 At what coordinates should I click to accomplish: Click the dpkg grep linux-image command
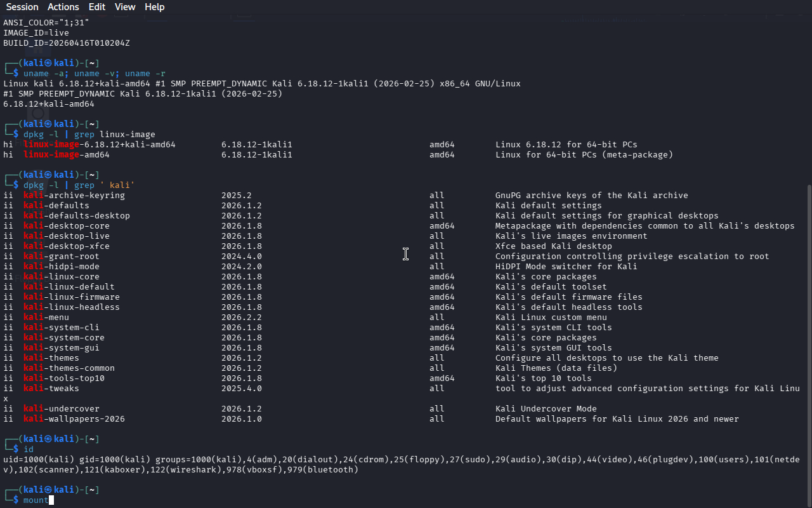pyautogui.click(x=89, y=135)
